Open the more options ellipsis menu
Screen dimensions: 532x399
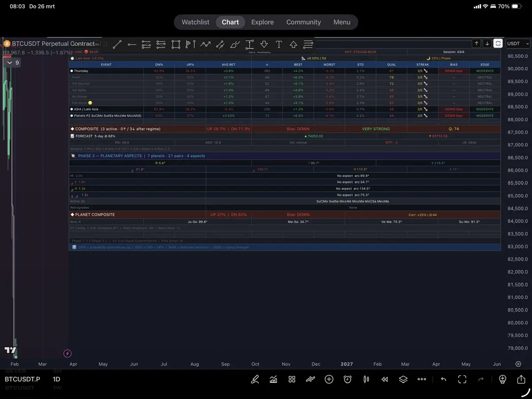coord(422,379)
